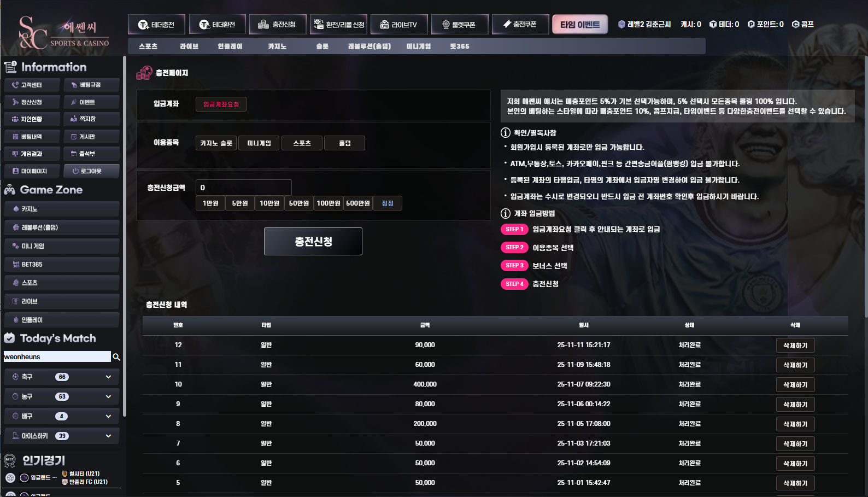The image size is (868, 497).
Task: Select 미니게임 as the 이용종목 option
Action: (x=259, y=143)
